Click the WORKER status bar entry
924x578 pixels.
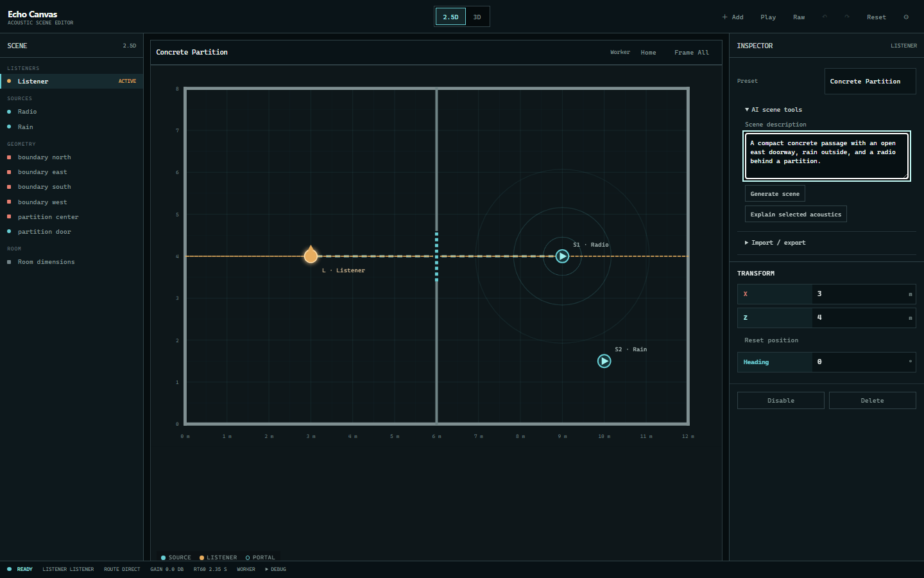click(246, 569)
